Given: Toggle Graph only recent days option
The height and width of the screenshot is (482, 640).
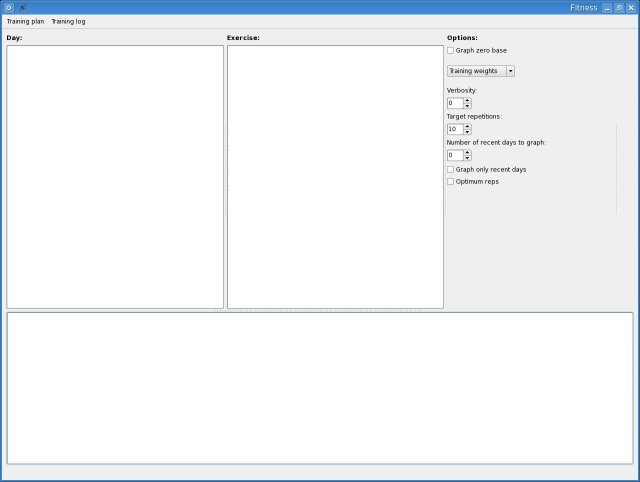Looking at the screenshot, I should tap(451, 169).
